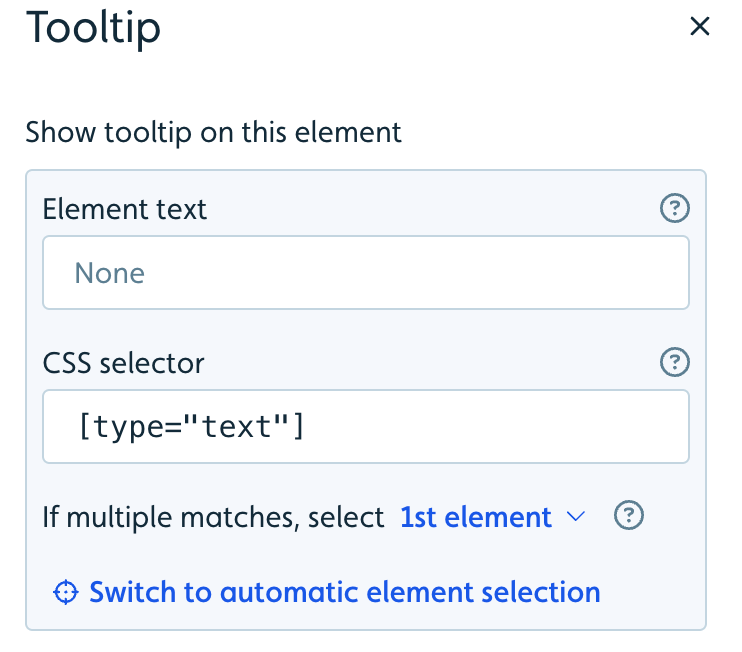
Task: Open help for Element text
Action: [674, 208]
